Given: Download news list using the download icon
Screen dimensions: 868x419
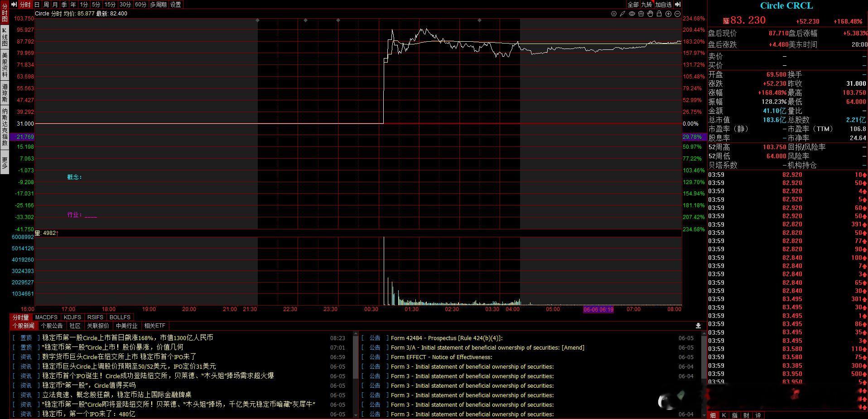Looking at the screenshot, I should (x=698, y=326).
